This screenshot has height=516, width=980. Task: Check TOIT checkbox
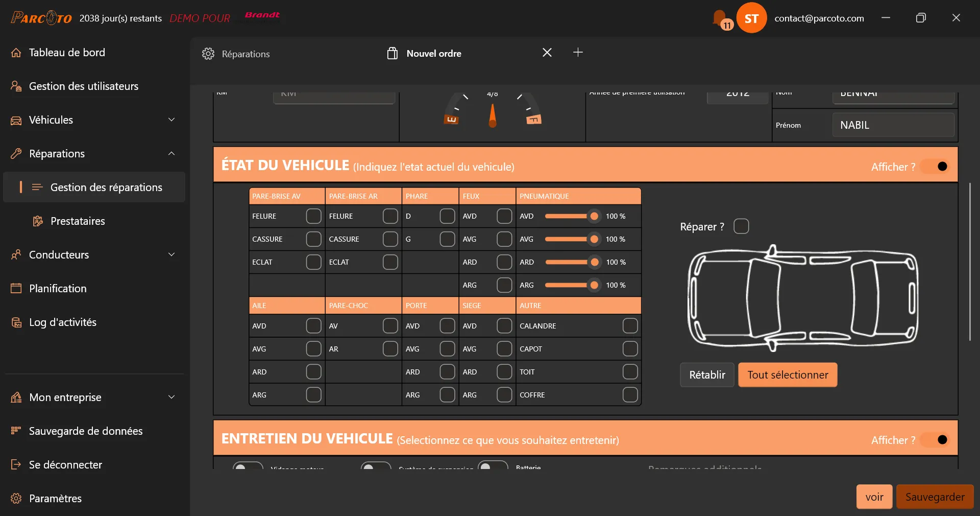click(x=630, y=372)
